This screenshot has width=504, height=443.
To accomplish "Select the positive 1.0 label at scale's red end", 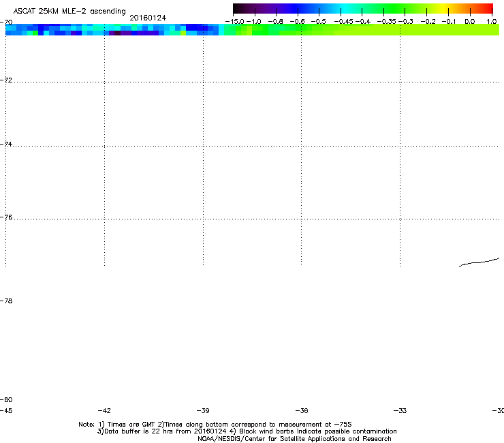I will [492, 22].
